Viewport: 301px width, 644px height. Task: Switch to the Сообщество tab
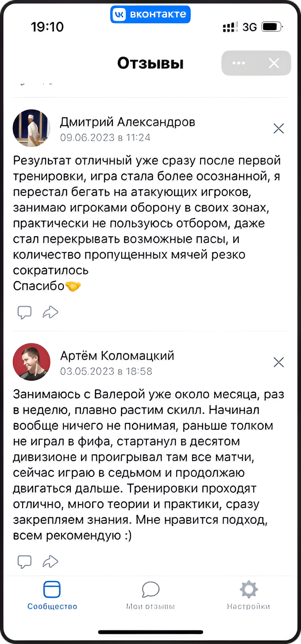(52, 595)
